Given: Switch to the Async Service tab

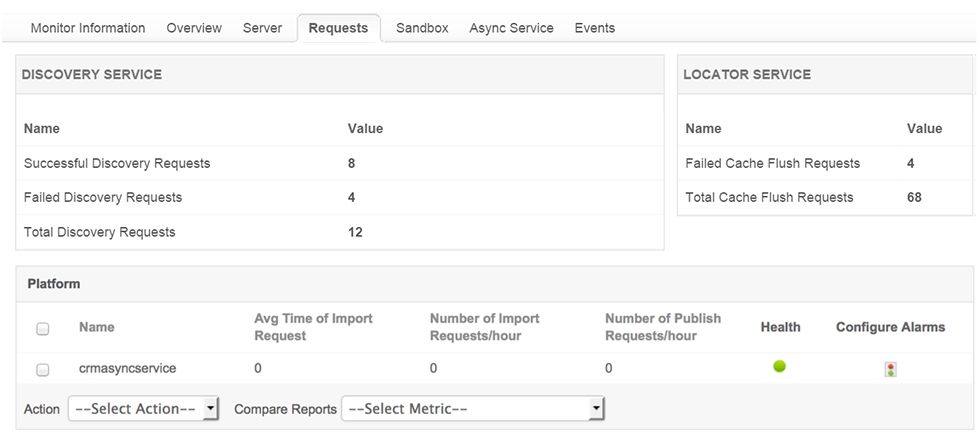Looking at the screenshot, I should pyautogui.click(x=511, y=28).
